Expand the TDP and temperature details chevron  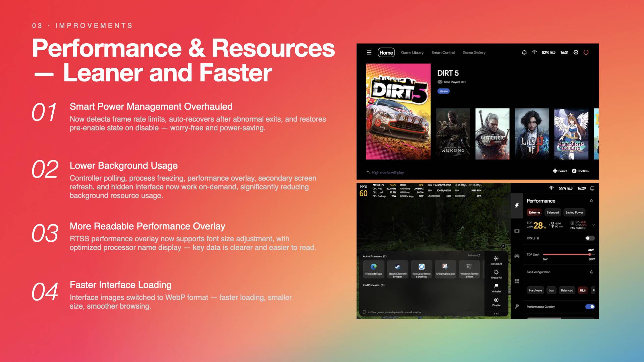click(x=593, y=225)
